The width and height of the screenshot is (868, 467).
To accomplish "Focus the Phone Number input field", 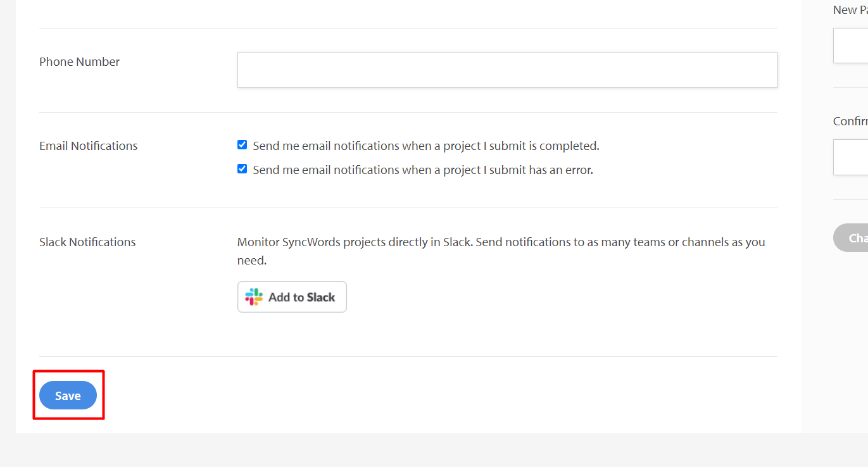I will tap(507, 70).
